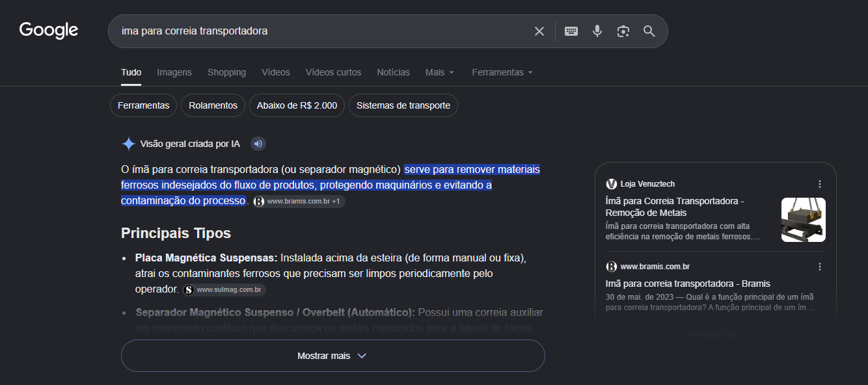The width and height of the screenshot is (868, 385).
Task: Open Ímã para Correia Transportadora - Remoção de Metais
Action: pos(675,207)
